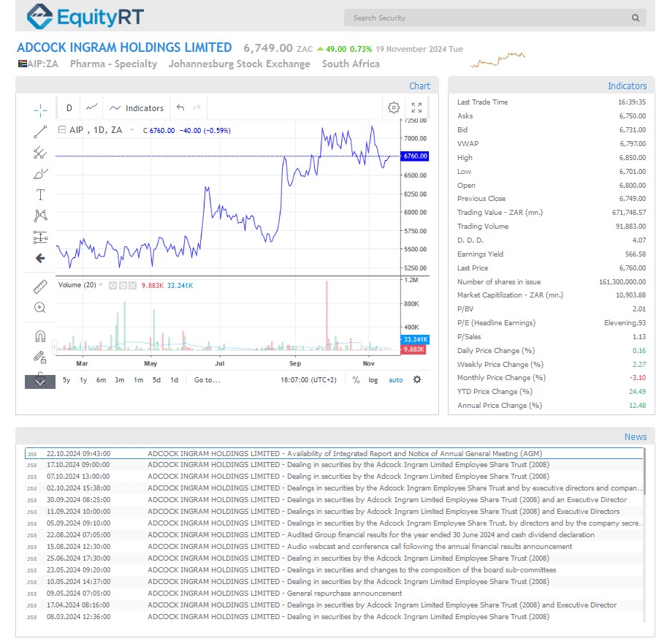The image size is (667, 644).
Task: Set chart range to 1m
Action: pos(138,380)
